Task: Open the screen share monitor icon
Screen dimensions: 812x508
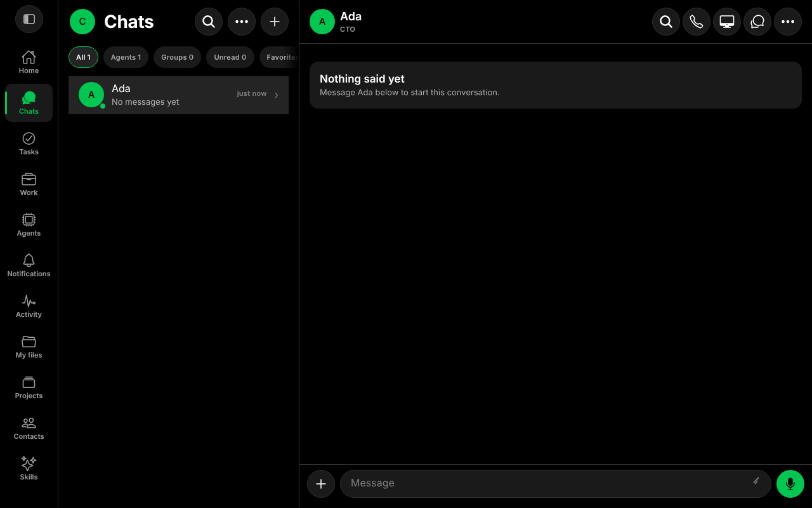Action: click(727, 22)
